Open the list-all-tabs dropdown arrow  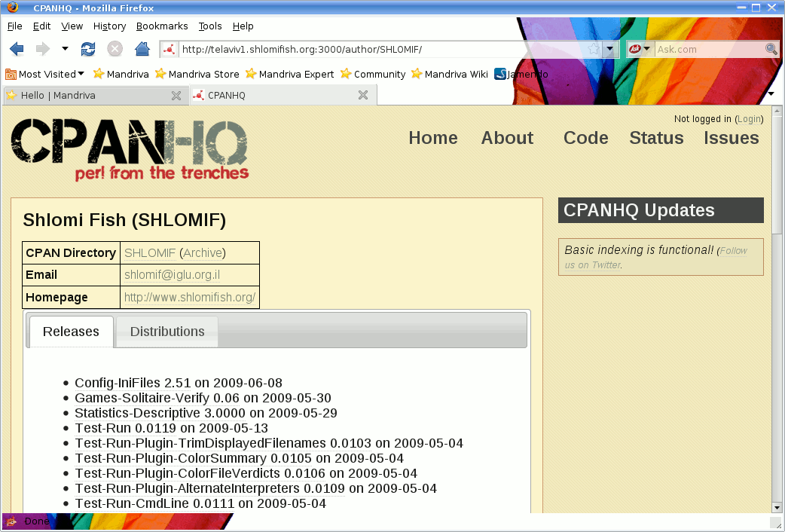click(x=771, y=93)
